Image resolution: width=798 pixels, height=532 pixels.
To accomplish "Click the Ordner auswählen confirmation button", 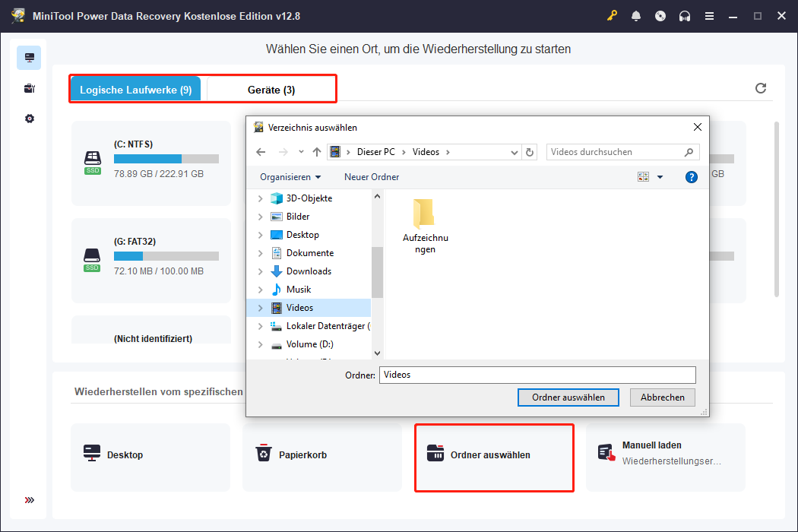I will coord(568,397).
